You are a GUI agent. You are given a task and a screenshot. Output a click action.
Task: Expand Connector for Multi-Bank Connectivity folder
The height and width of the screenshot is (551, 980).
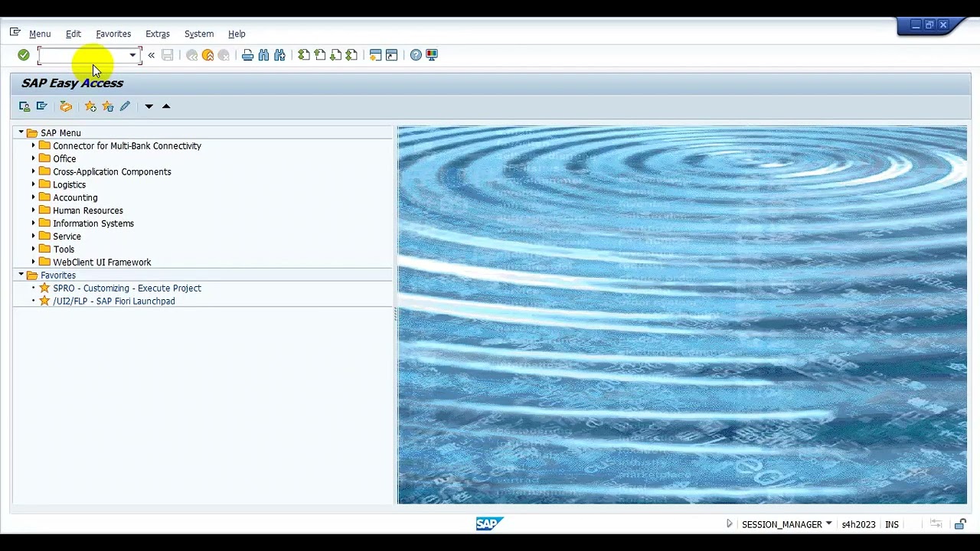(x=34, y=146)
